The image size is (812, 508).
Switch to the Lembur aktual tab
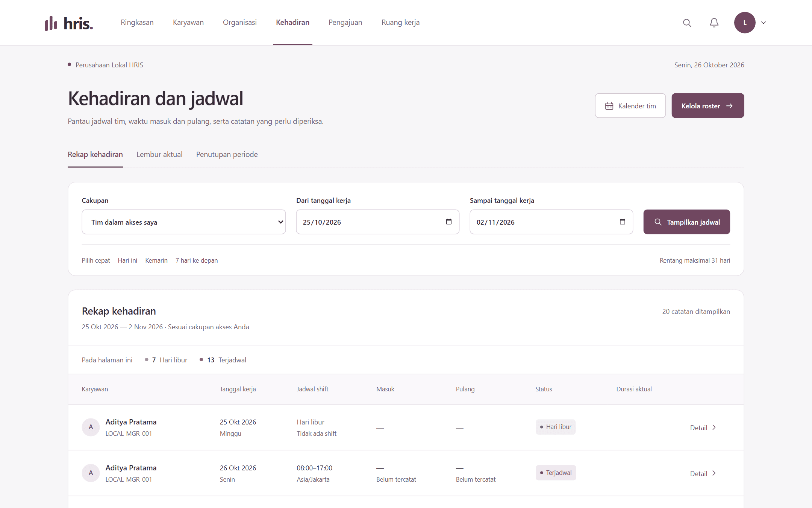point(159,154)
